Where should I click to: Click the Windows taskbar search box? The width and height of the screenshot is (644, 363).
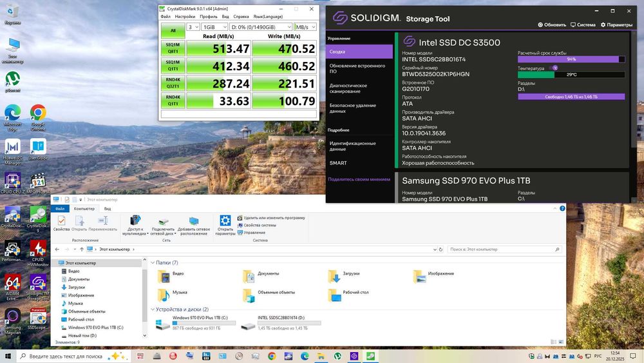tap(73, 356)
